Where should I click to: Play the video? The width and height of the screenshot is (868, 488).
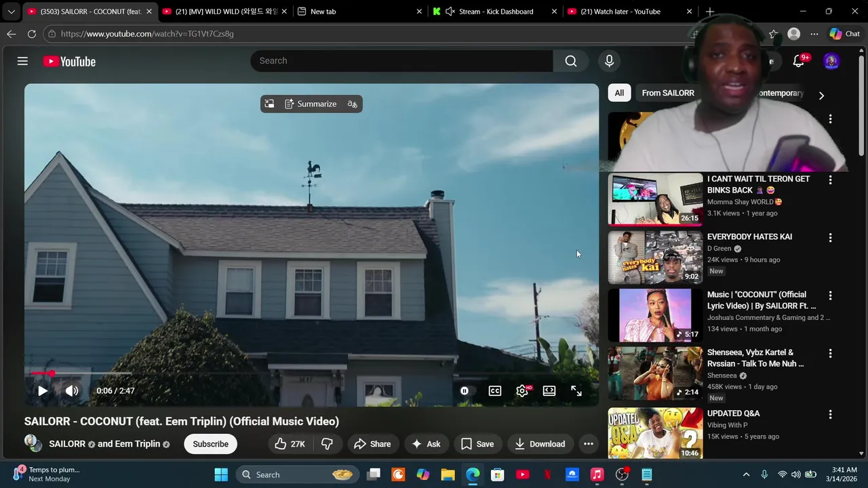[x=43, y=390]
